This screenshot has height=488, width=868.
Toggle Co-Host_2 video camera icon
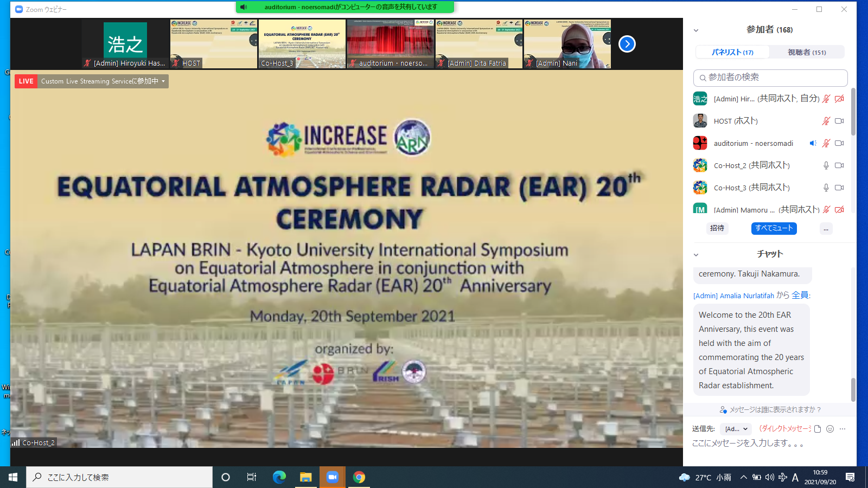pyautogui.click(x=839, y=165)
